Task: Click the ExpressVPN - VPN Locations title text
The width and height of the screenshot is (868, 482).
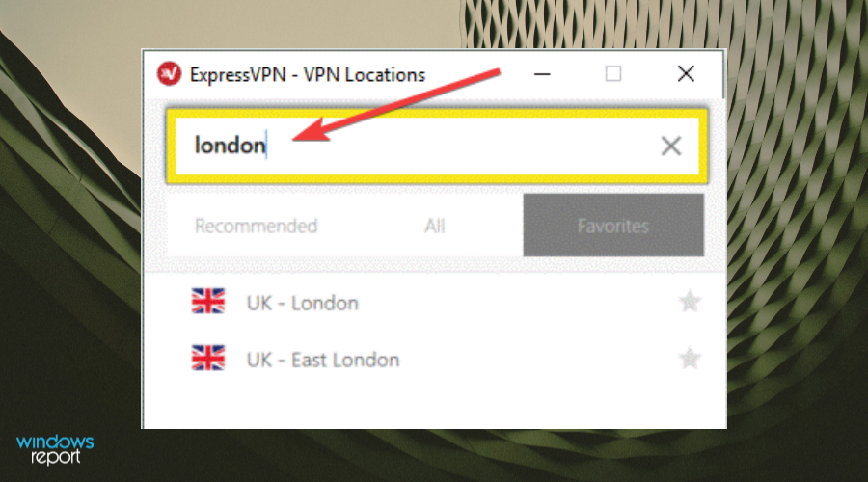Action: 308,74
